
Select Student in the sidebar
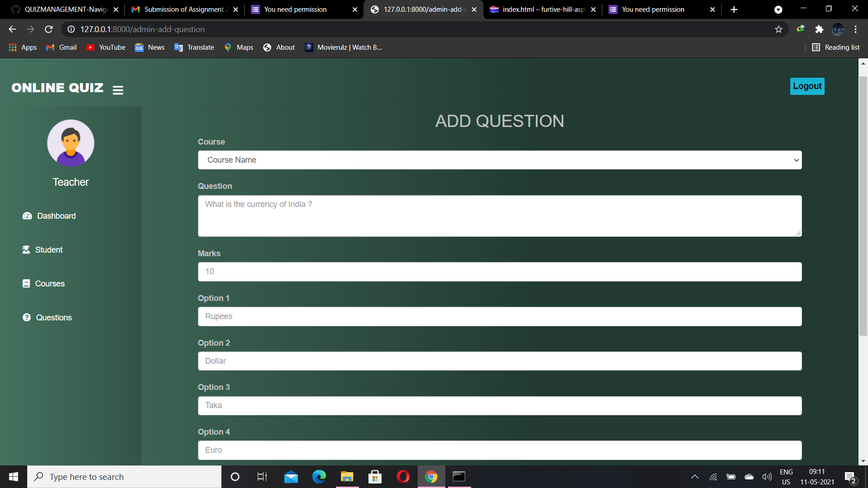pos(48,249)
